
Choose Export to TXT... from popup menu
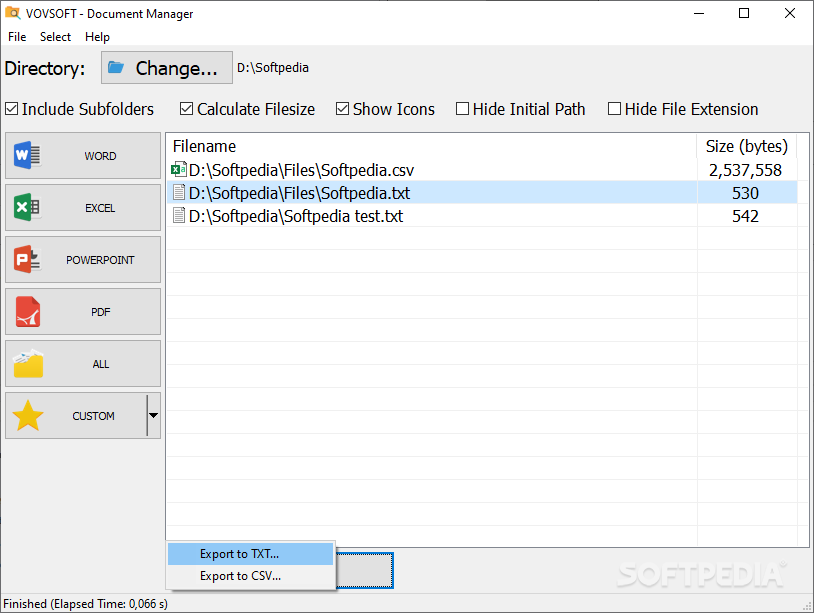pyautogui.click(x=250, y=554)
